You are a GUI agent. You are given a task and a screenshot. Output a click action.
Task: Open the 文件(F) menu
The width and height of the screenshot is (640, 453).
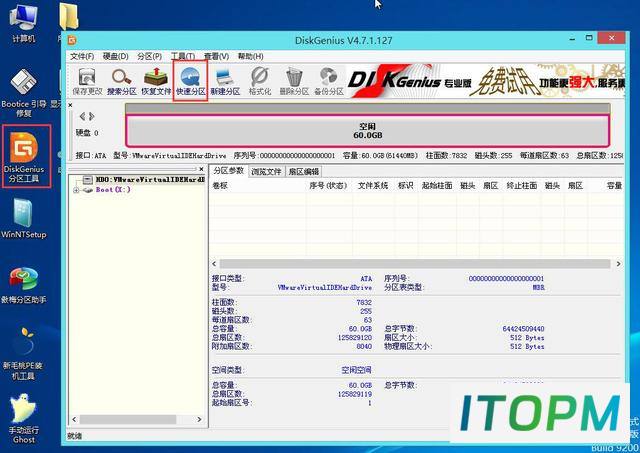82,56
